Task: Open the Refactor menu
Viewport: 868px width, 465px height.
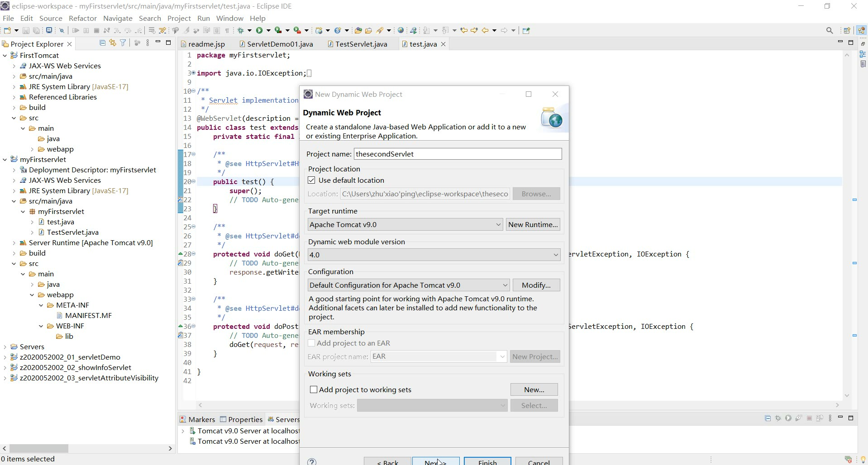Action: (x=82, y=18)
